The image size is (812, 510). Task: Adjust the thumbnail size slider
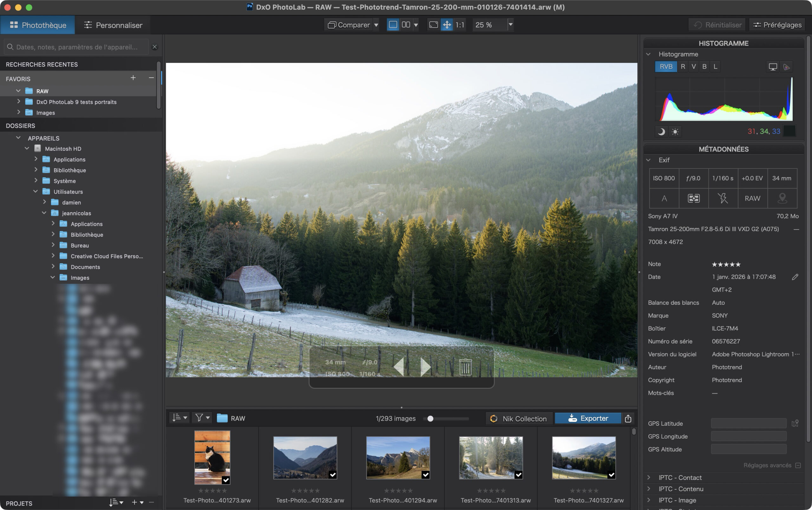coord(430,419)
